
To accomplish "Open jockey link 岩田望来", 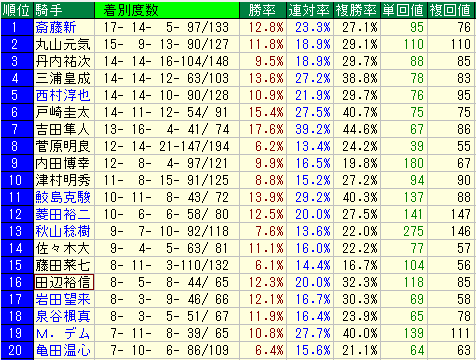I will [x=63, y=299].
